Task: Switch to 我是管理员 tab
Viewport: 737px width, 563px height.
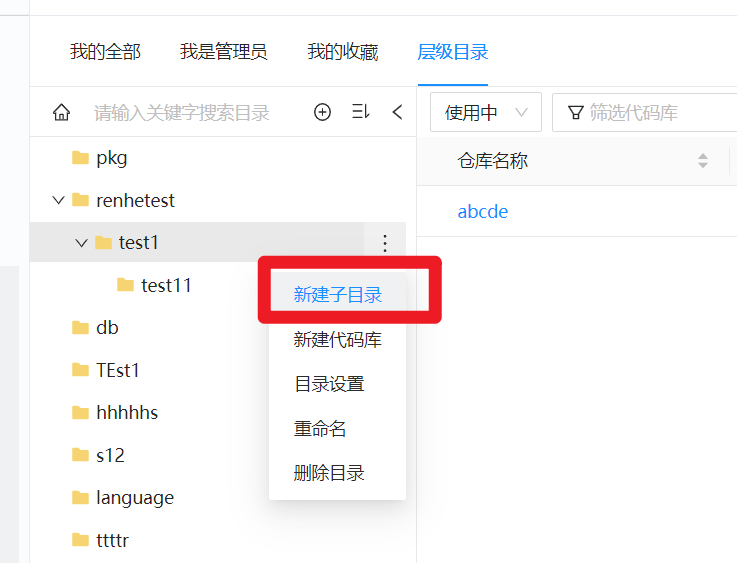Action: [x=224, y=52]
